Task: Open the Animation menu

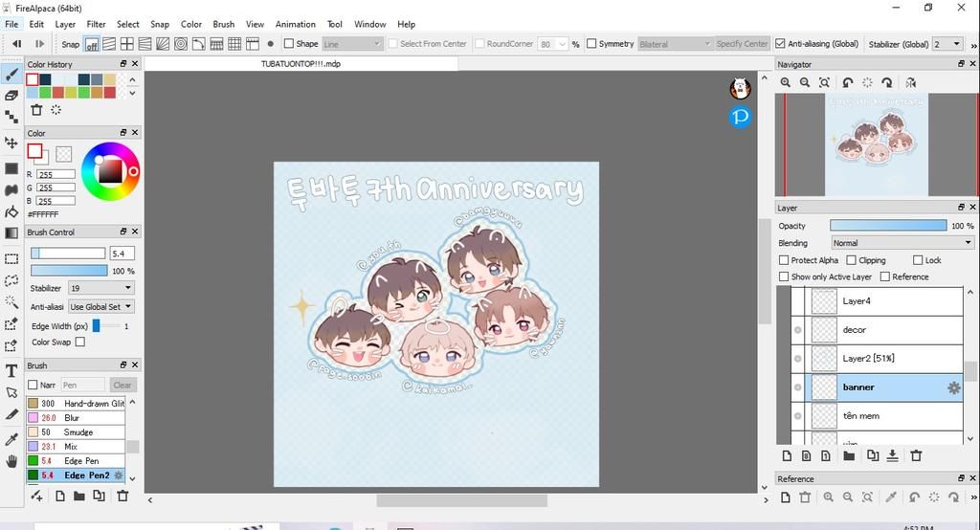Action: click(295, 24)
